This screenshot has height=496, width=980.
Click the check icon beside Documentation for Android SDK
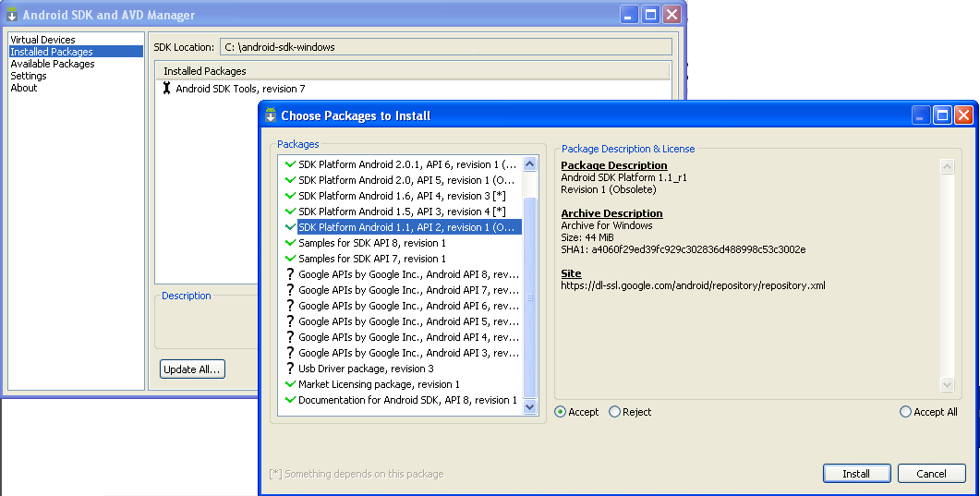click(x=290, y=399)
